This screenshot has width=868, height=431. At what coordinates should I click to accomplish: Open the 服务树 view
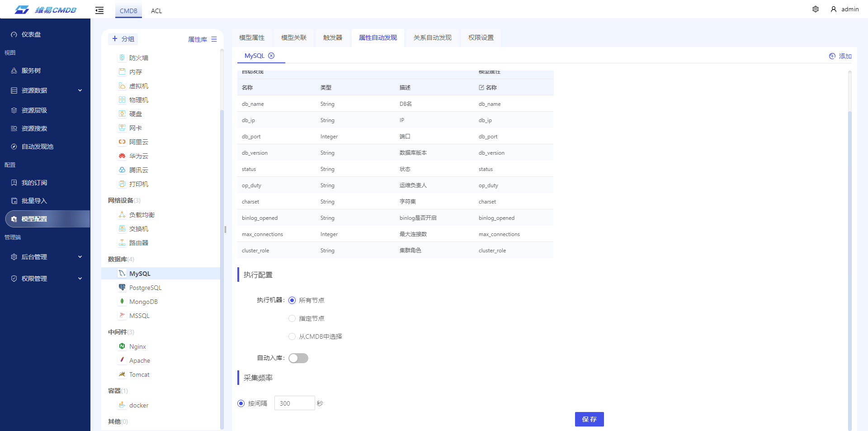click(30, 70)
